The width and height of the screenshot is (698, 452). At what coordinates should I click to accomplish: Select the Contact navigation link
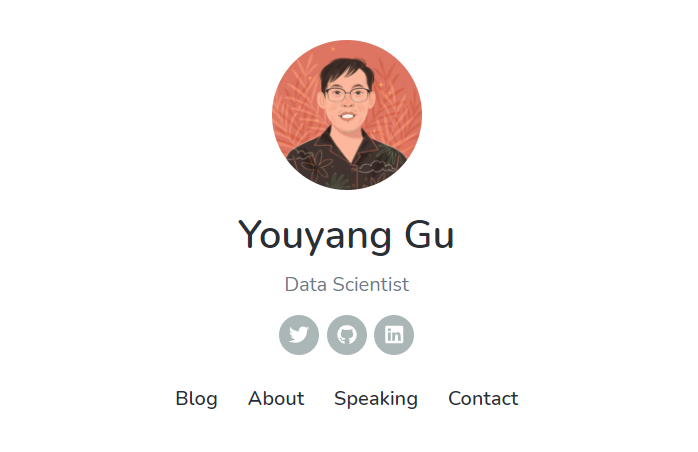pos(483,399)
